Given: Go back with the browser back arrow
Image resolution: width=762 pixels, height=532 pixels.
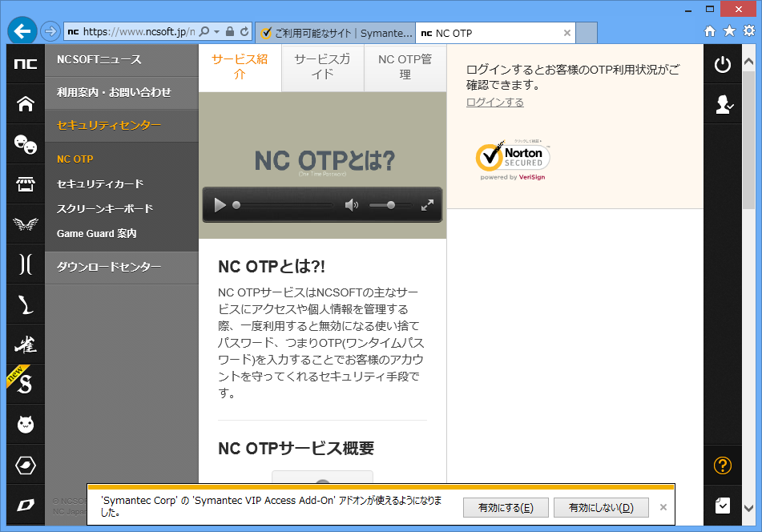Looking at the screenshot, I should pyautogui.click(x=22, y=31).
